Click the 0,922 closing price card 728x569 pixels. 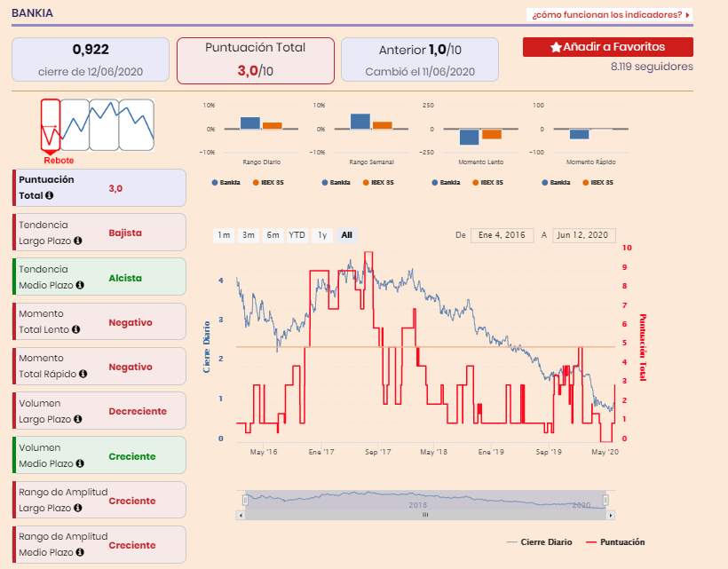click(x=91, y=59)
